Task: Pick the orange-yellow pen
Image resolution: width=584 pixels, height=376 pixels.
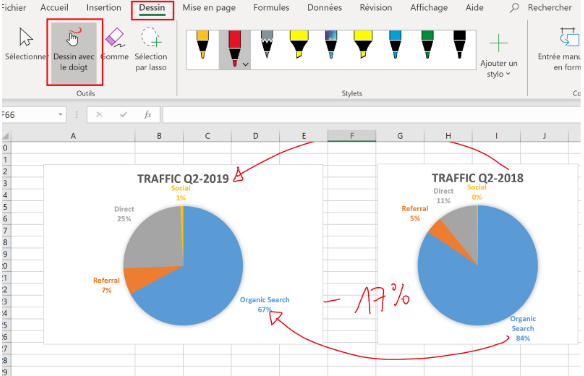Action: tap(203, 45)
